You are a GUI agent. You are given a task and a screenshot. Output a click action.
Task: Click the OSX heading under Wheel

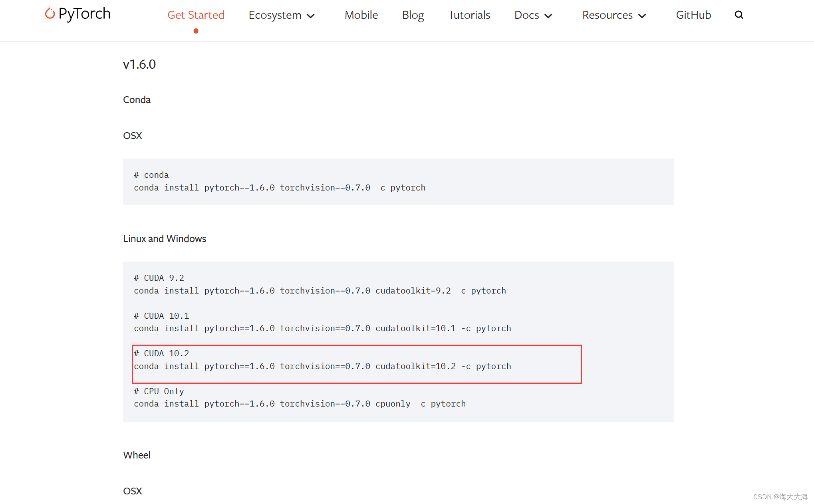point(133,491)
